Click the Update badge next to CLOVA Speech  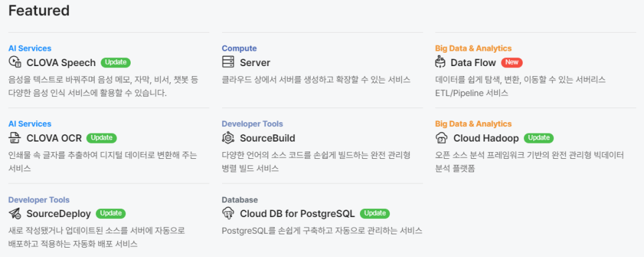pos(116,63)
